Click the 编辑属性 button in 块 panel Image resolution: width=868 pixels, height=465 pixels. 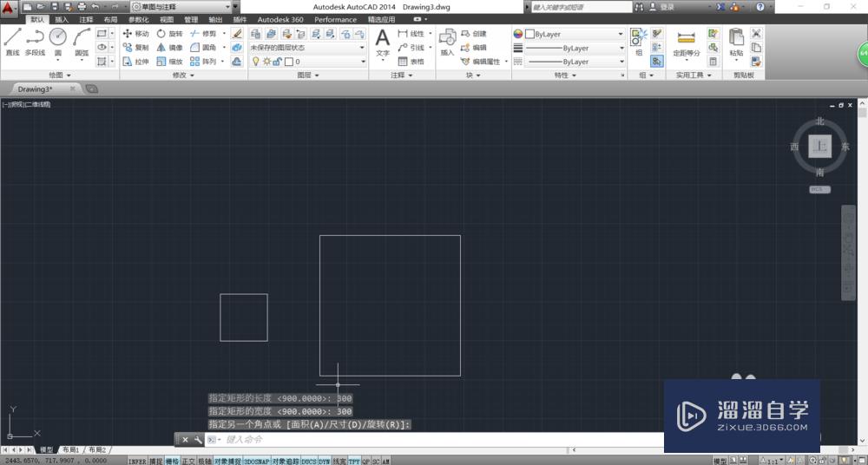pos(481,62)
